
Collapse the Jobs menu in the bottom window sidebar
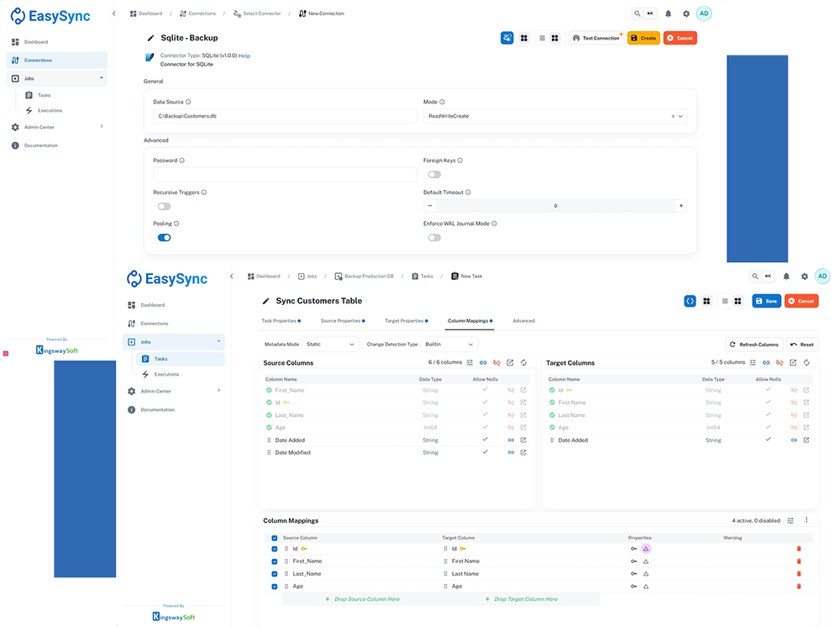(218, 341)
